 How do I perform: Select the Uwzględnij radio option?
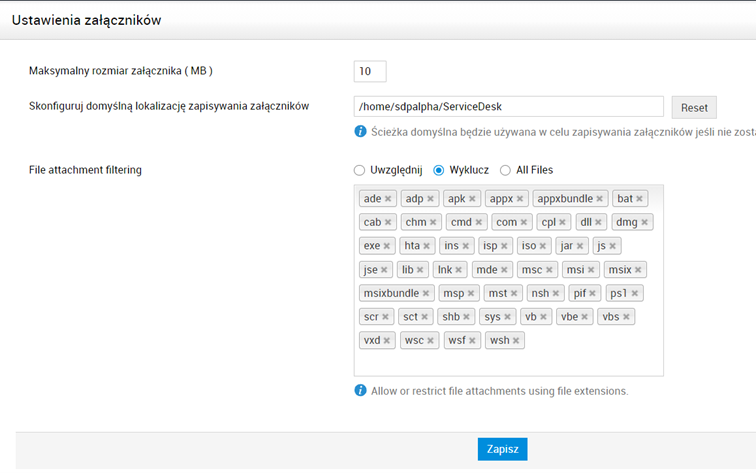pos(360,170)
